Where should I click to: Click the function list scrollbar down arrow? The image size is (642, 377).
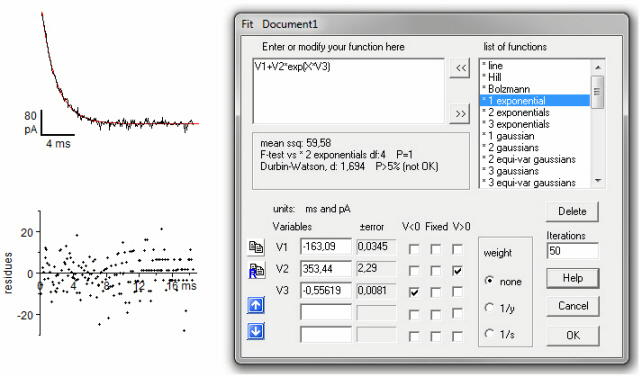tap(597, 181)
